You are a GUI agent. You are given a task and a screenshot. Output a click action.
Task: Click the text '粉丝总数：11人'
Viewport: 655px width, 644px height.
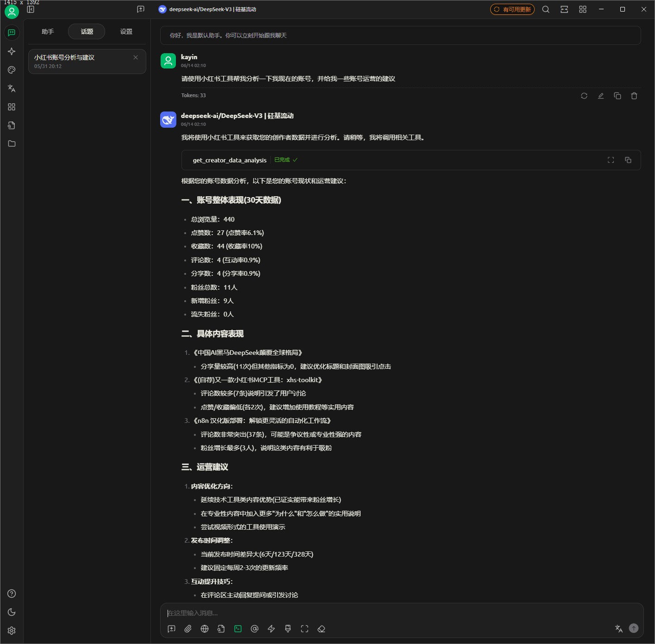point(214,287)
